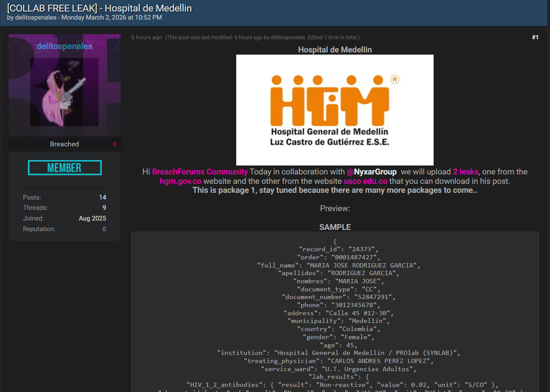Click the Threads count value 9

pyautogui.click(x=104, y=208)
